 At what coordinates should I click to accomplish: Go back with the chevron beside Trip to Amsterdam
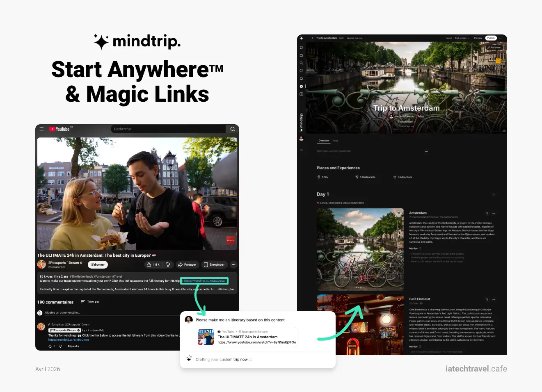click(x=312, y=38)
